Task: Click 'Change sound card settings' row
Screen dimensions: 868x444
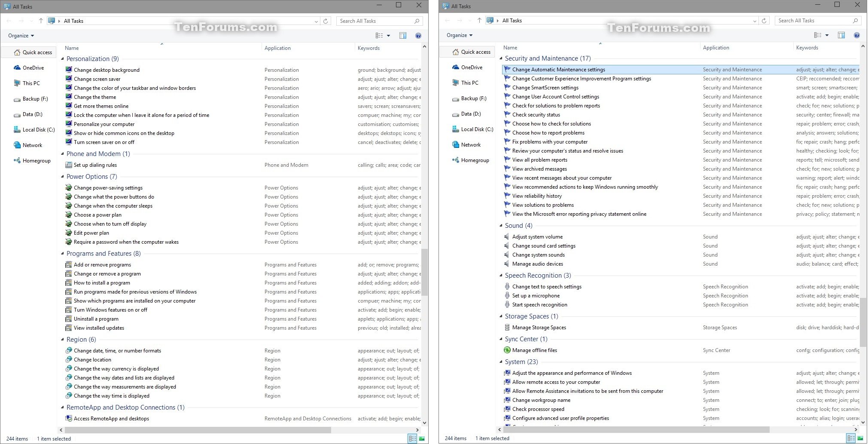Action: pos(681,246)
